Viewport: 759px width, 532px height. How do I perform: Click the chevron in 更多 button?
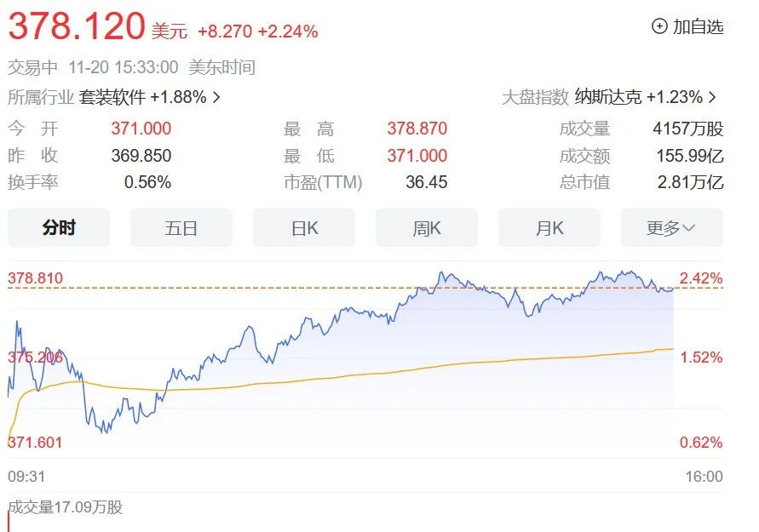click(688, 228)
